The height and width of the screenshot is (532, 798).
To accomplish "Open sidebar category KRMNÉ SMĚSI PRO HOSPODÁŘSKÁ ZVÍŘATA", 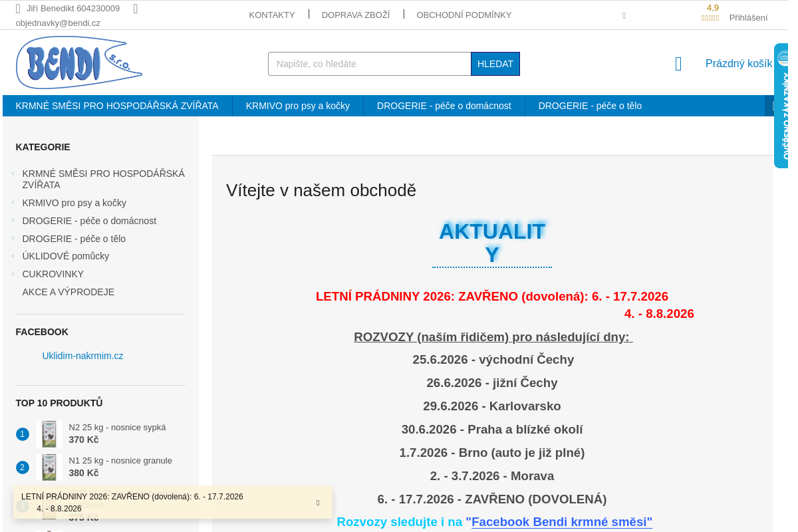I will point(104,180).
